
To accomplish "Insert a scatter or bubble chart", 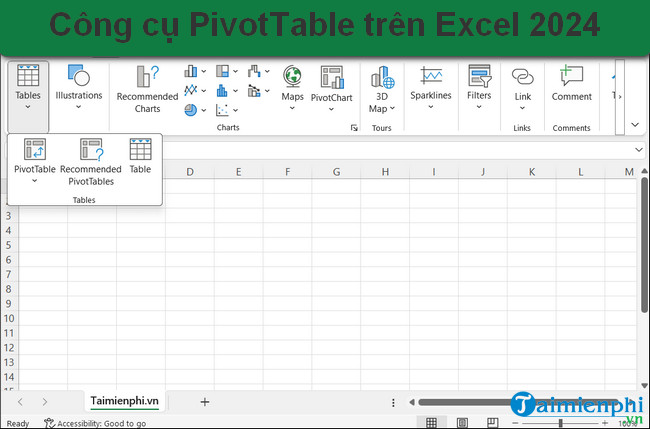I will coord(223,110).
